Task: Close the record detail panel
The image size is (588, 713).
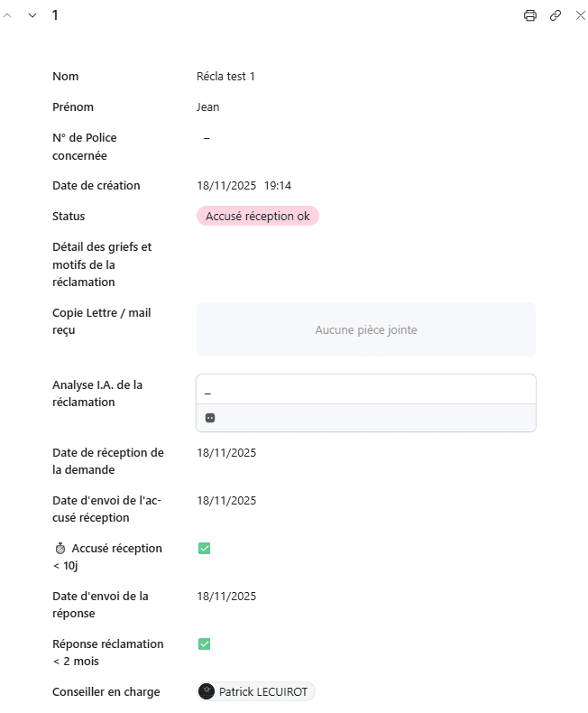Action: (x=580, y=15)
